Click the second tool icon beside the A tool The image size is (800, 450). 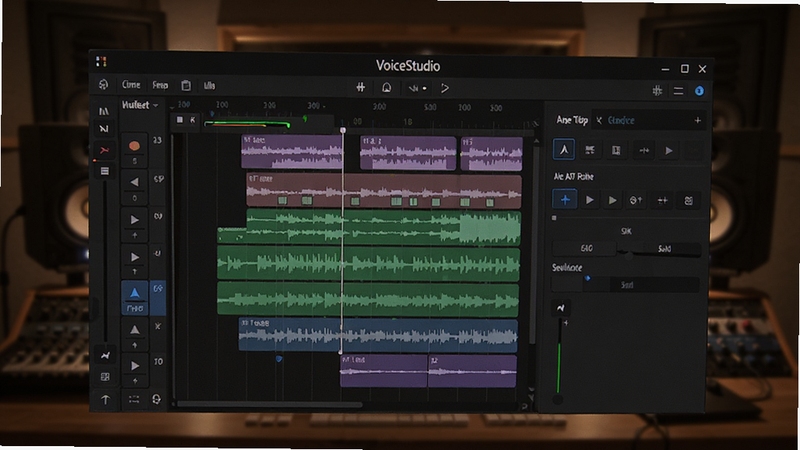click(590, 150)
